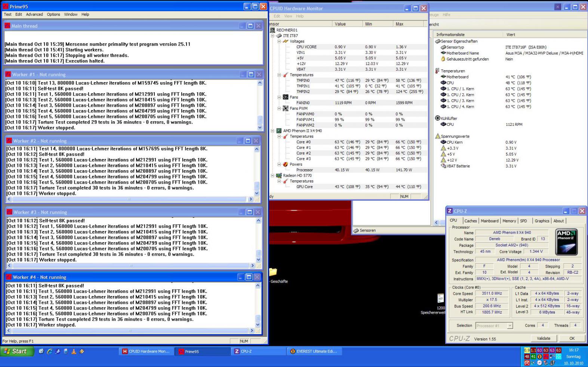The height and width of the screenshot is (367, 588).
Task: Click the Max column header in HWMonitor
Action: 409,24
